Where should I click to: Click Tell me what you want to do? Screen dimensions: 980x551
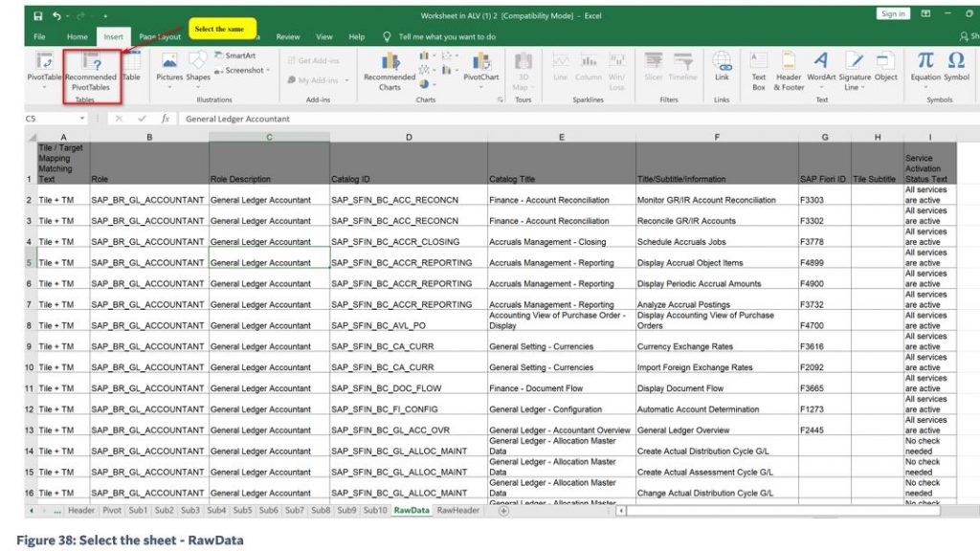click(447, 37)
